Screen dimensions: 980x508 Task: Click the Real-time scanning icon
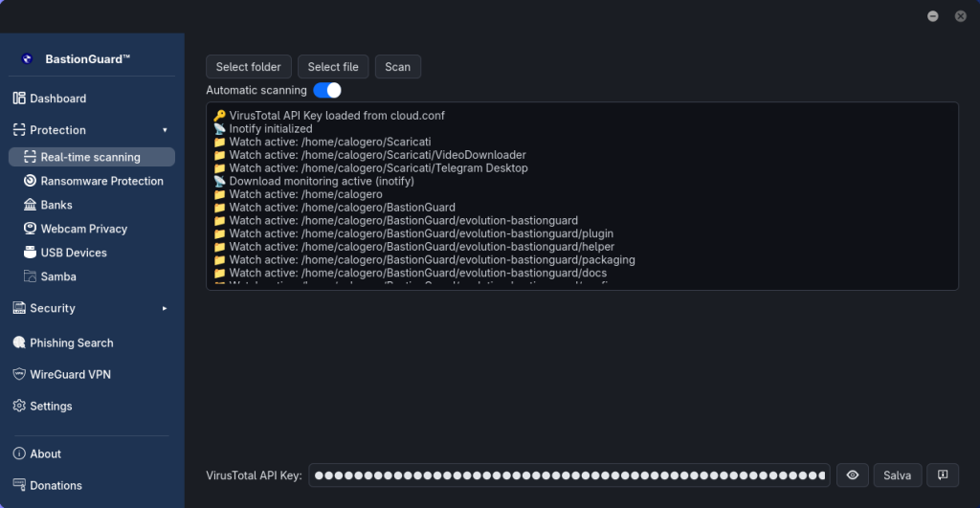(x=30, y=157)
